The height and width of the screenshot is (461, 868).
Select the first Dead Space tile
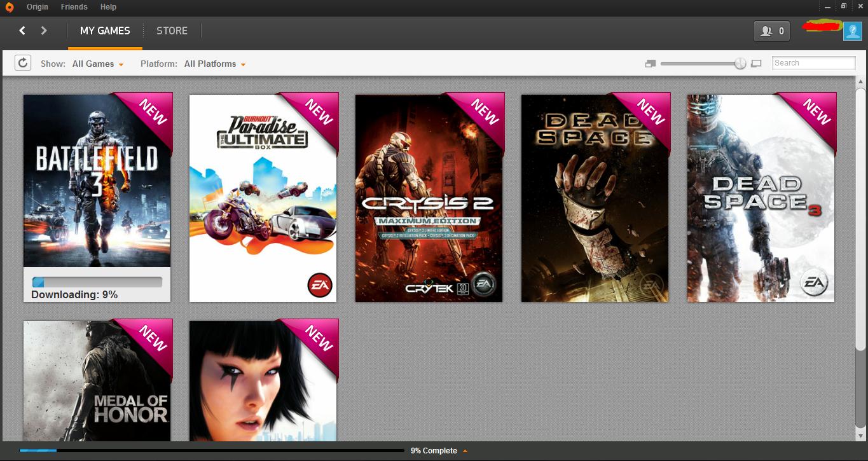click(x=595, y=198)
